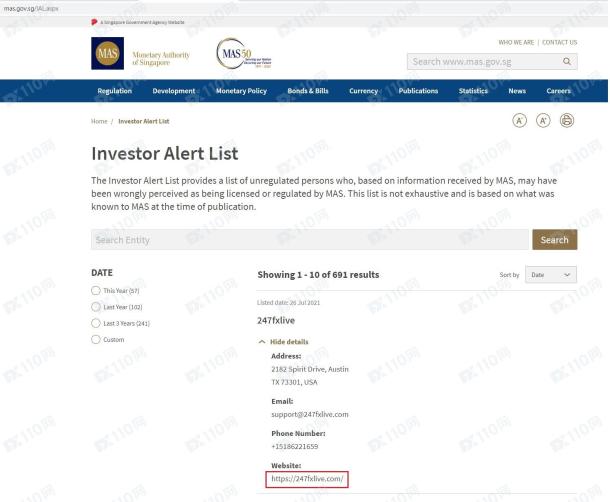The height and width of the screenshot is (502, 610).
Task: Click the MAS logo
Action: [x=107, y=53]
